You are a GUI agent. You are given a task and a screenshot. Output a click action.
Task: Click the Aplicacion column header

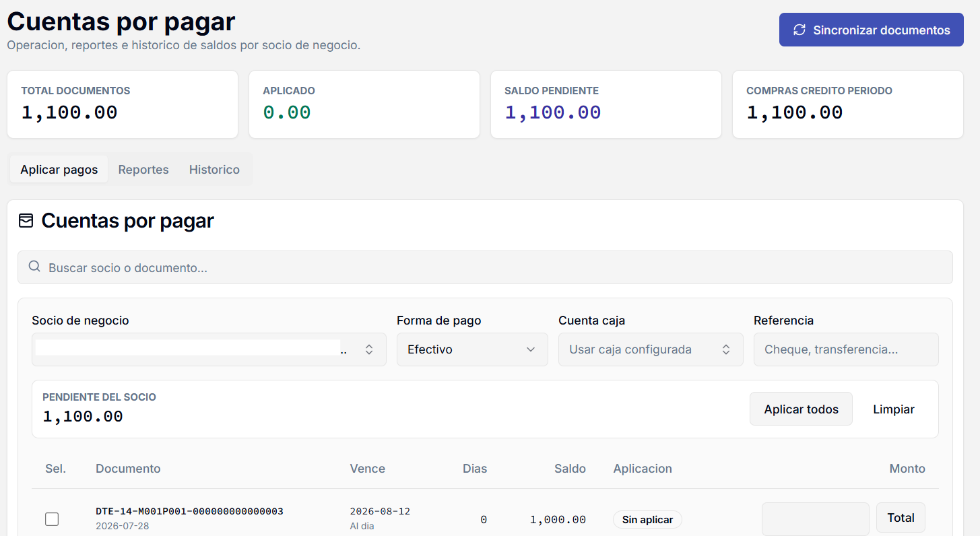[643, 468]
